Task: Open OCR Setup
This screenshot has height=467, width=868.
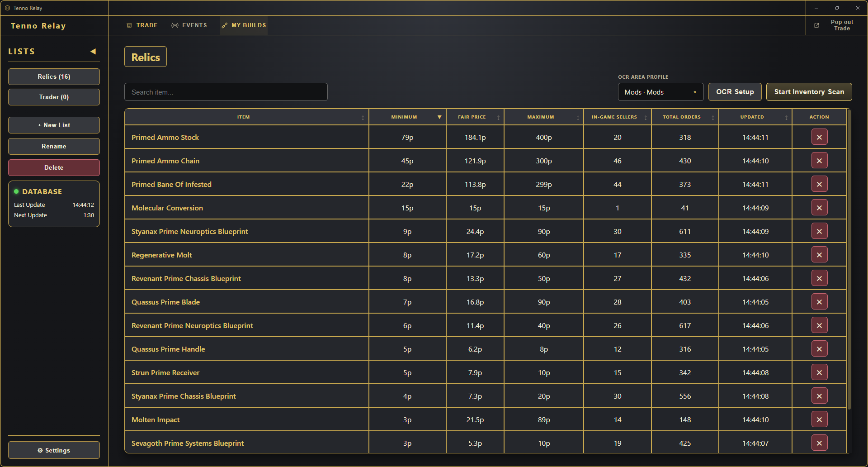Action: click(735, 92)
